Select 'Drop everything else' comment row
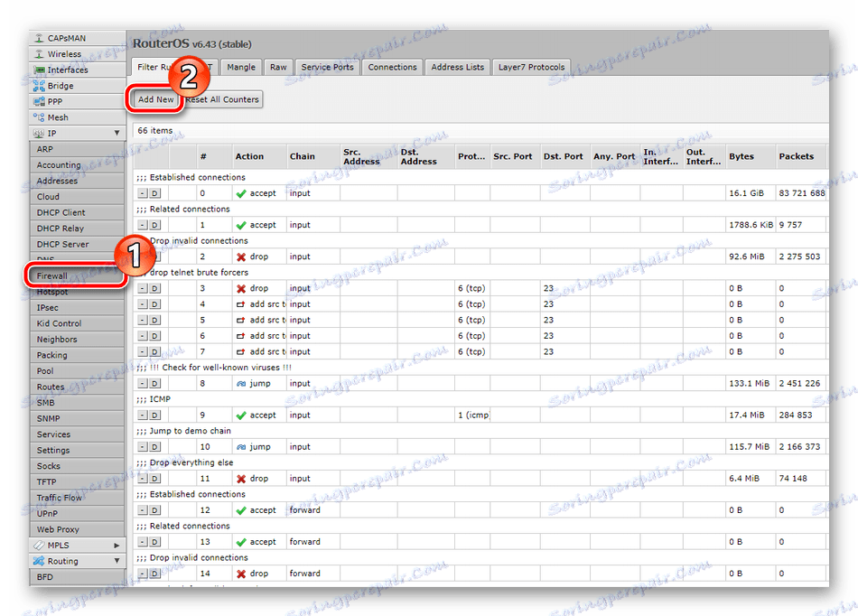Viewport: 858px width, 616px height. pyautogui.click(x=481, y=462)
